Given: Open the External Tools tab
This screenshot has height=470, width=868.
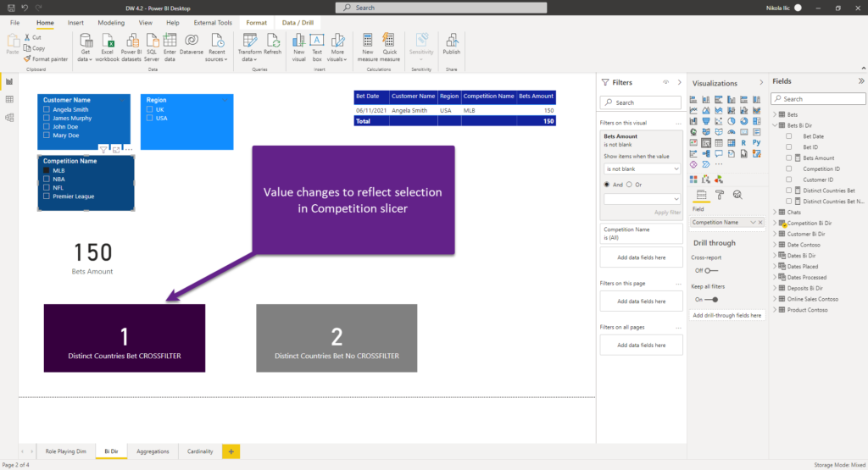Looking at the screenshot, I should coord(213,23).
